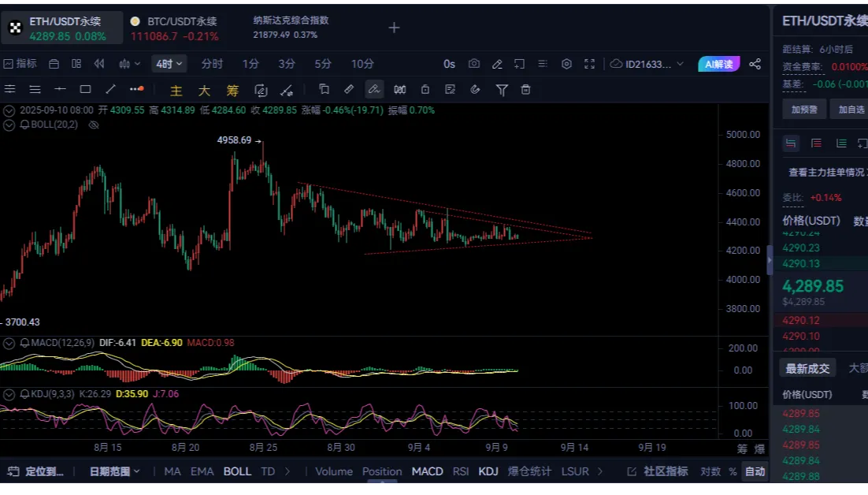
Task: Click the 筹 button in drawing toolbar
Action: (x=232, y=91)
